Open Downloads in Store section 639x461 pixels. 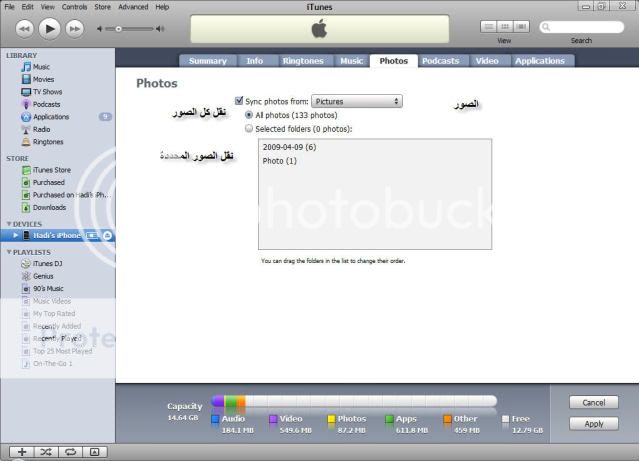(x=49, y=207)
